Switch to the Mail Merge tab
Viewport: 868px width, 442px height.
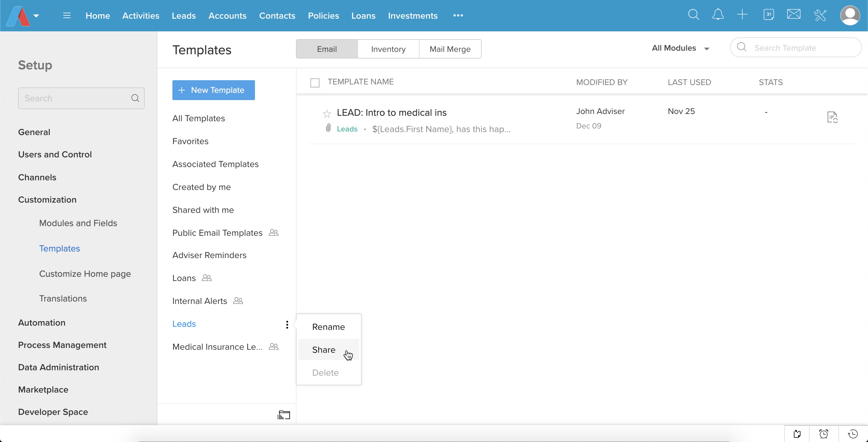[x=450, y=49]
